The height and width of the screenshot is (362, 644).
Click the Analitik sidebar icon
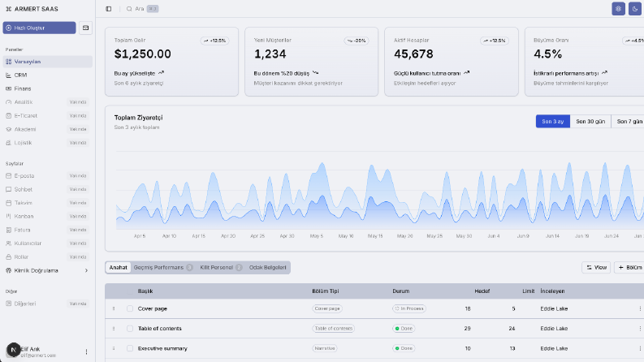pyautogui.click(x=9, y=102)
